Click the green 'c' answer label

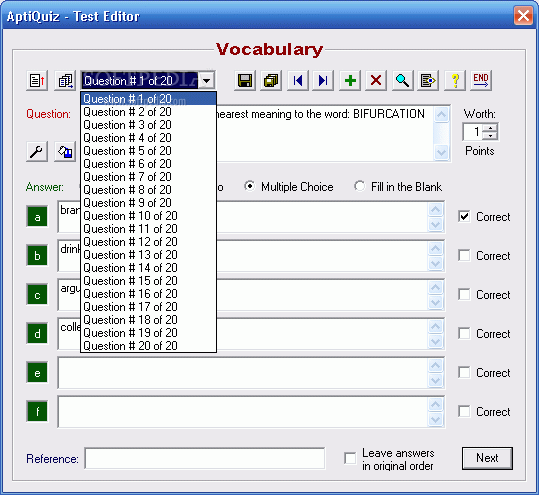point(37,295)
